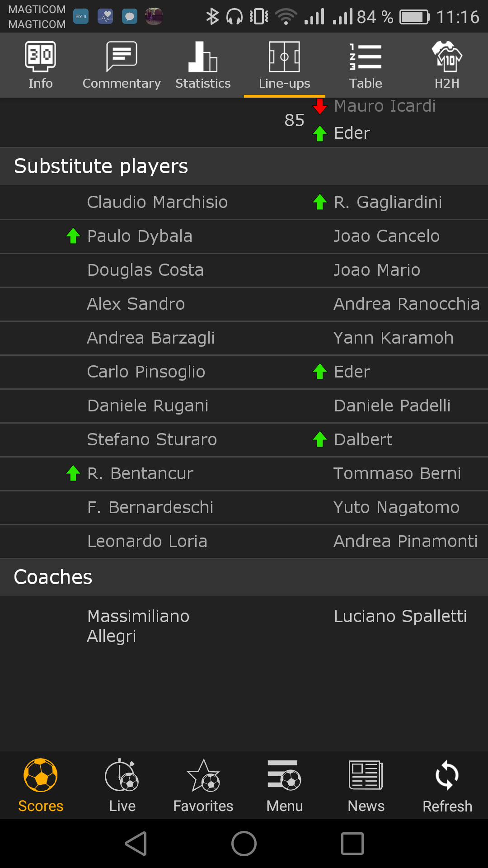Tap coach Massimiliano Allegri
This screenshot has width=488, height=868.
[x=138, y=626]
